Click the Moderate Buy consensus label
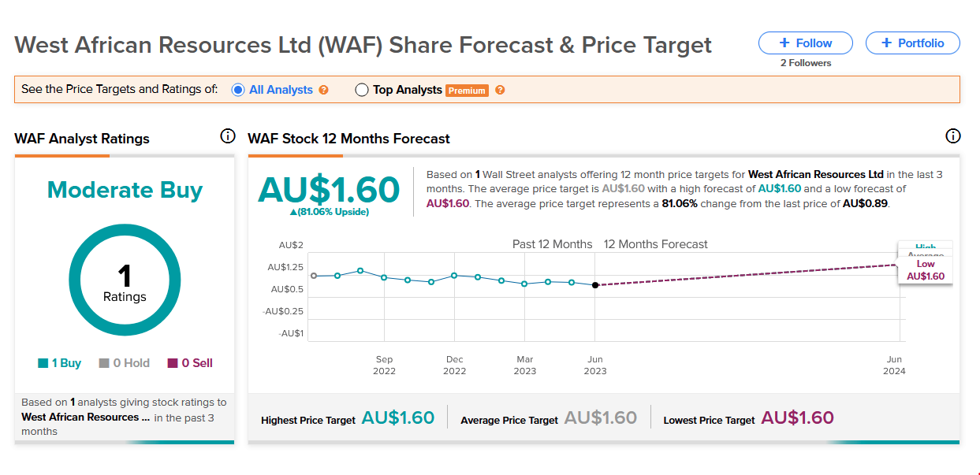The image size is (980, 475). [x=125, y=190]
